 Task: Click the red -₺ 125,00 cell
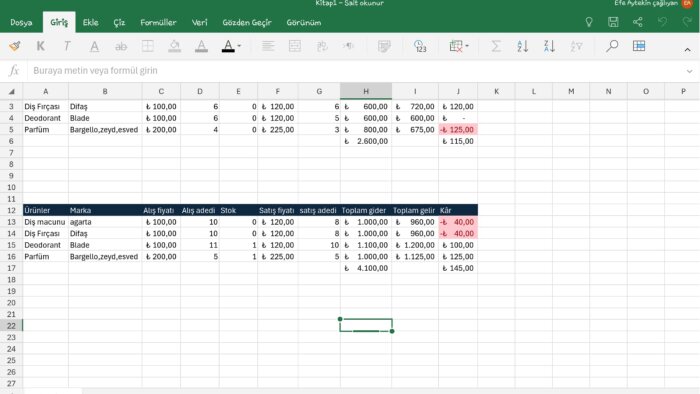click(458, 130)
